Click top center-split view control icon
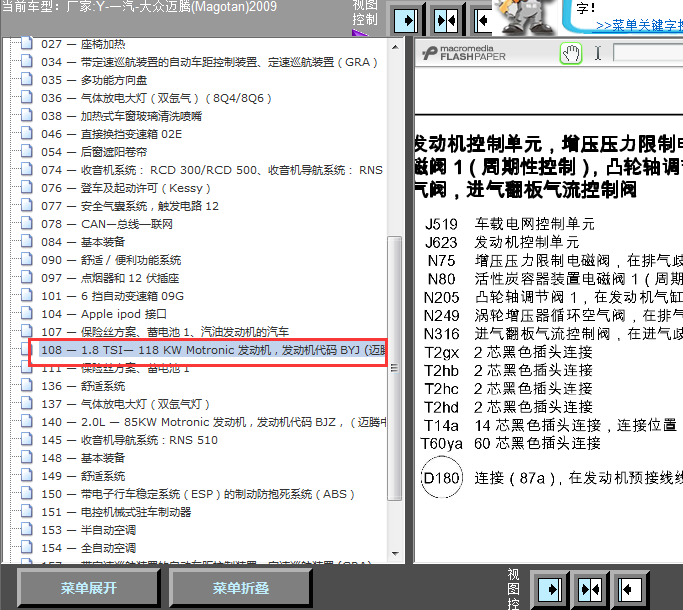 446,20
